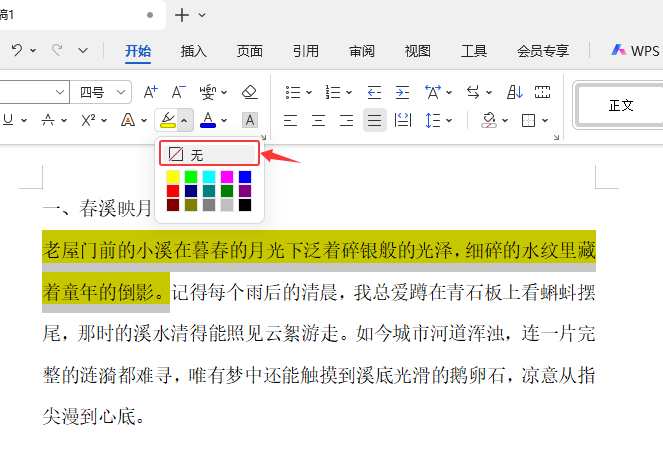This screenshot has height=463, width=663.
Task: Toggle justify alignment button
Action: click(375, 121)
